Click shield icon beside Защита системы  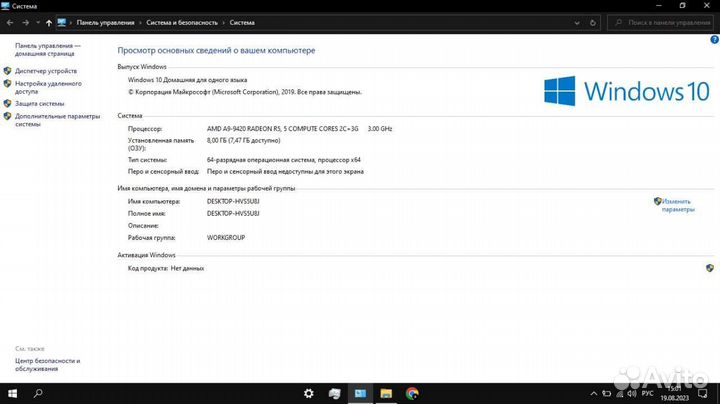(x=7, y=103)
